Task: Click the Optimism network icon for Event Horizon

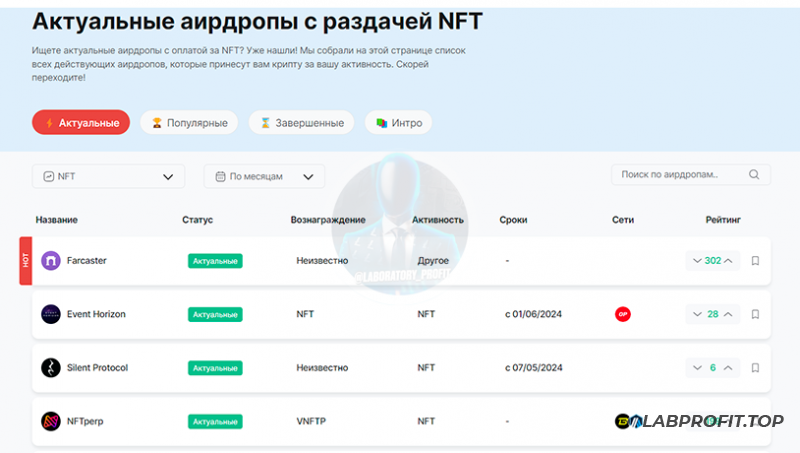Action: 622,314
